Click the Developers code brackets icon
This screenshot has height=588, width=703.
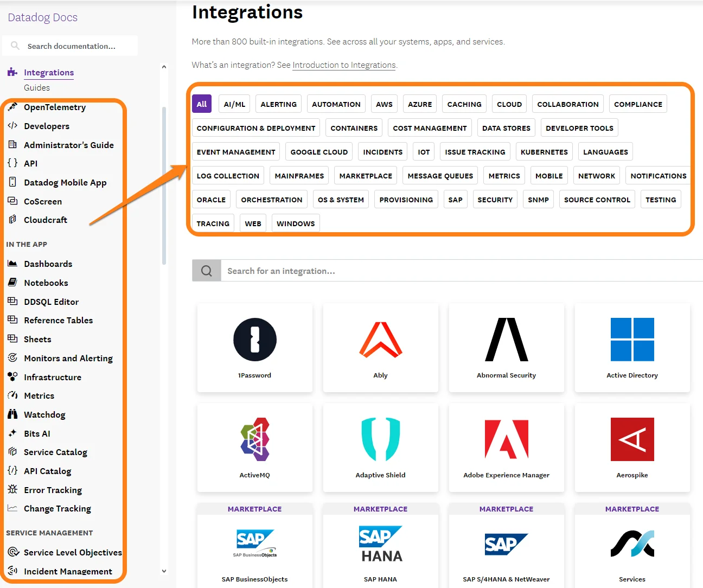(12, 125)
